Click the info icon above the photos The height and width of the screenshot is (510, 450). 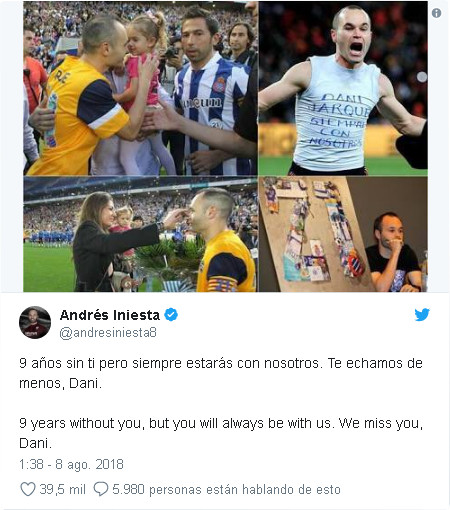pyautogui.click(x=436, y=13)
